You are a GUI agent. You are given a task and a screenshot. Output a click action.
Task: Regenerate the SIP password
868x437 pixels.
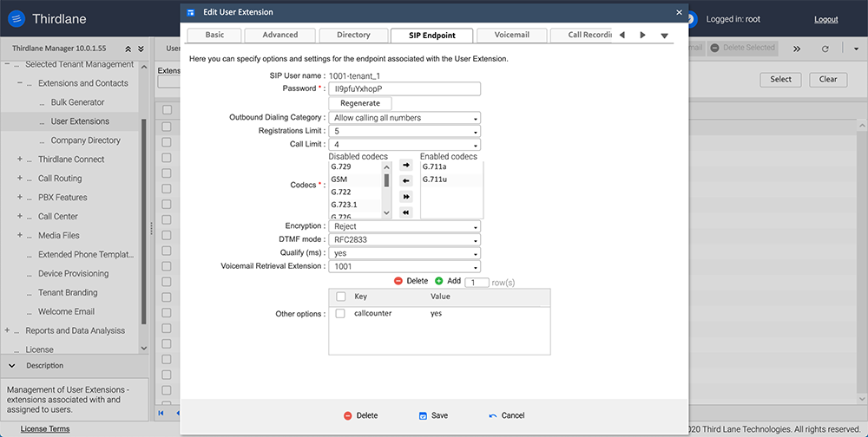point(360,103)
